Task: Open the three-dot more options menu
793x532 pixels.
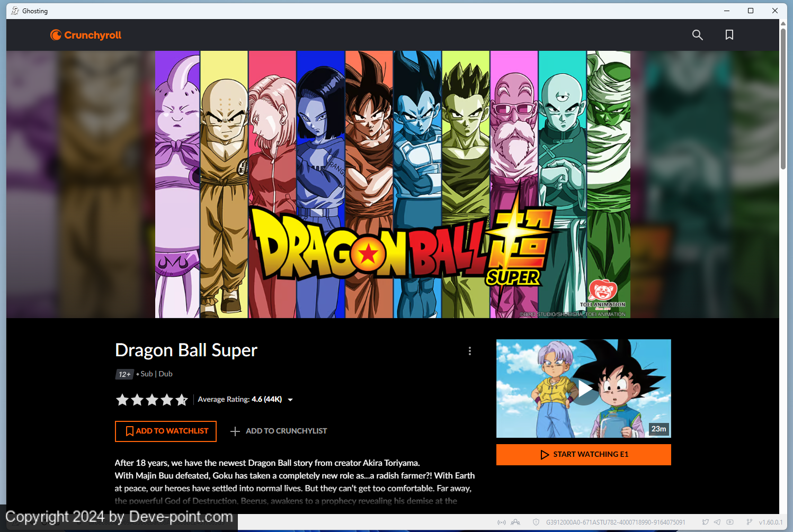Action: click(x=469, y=351)
